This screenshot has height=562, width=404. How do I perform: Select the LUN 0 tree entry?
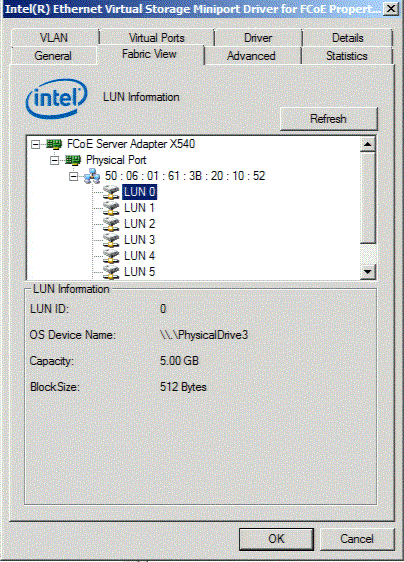pyautogui.click(x=139, y=192)
